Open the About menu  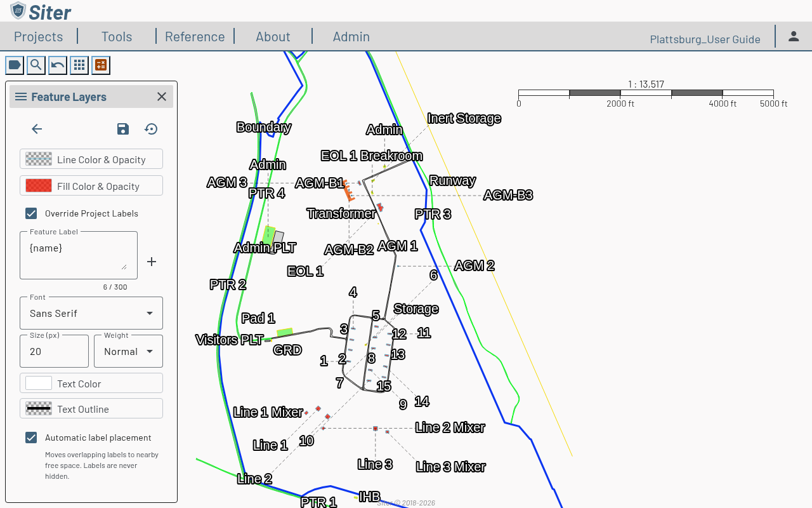(x=273, y=36)
